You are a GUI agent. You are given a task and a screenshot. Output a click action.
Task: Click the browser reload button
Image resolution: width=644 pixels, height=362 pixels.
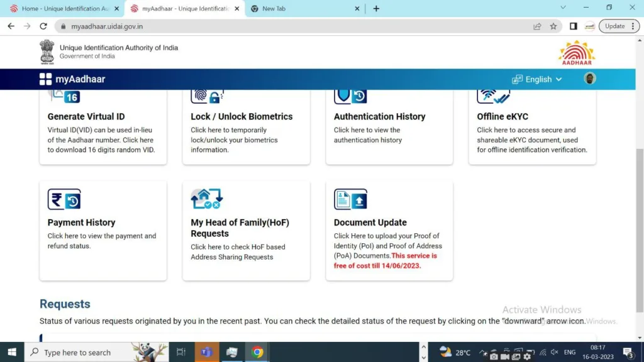pos(43,26)
